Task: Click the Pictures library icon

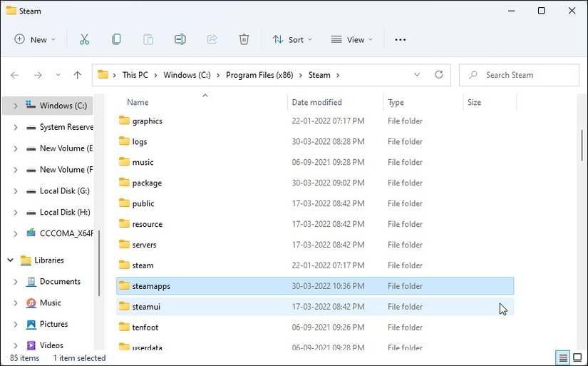Action: click(x=31, y=324)
